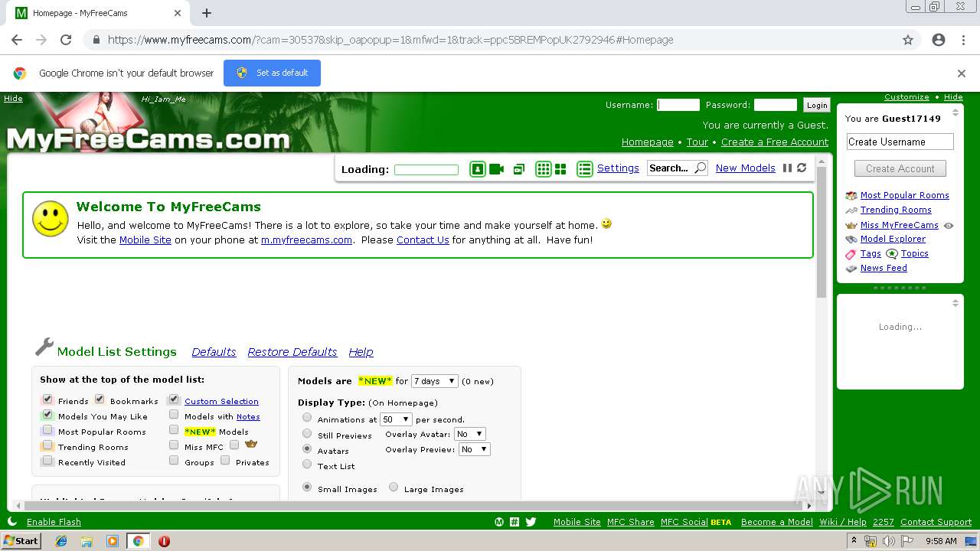This screenshot has height=551, width=980.
Task: Click the crown icon near Miss MFC
Action: pos(251,445)
